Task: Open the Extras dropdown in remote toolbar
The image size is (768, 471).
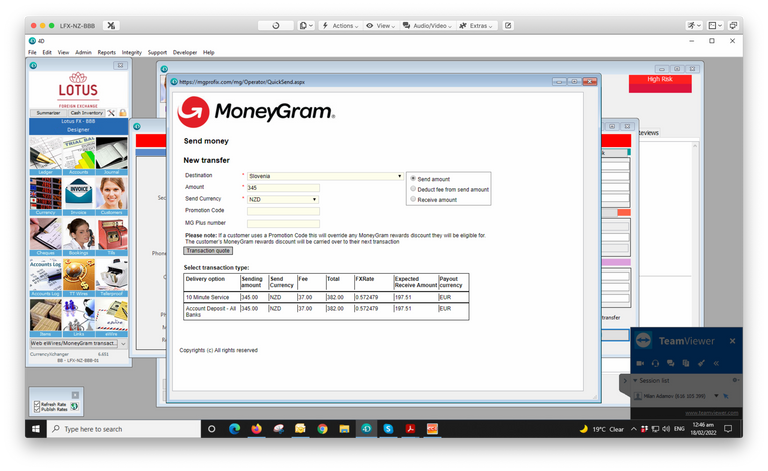Action: (x=476, y=25)
